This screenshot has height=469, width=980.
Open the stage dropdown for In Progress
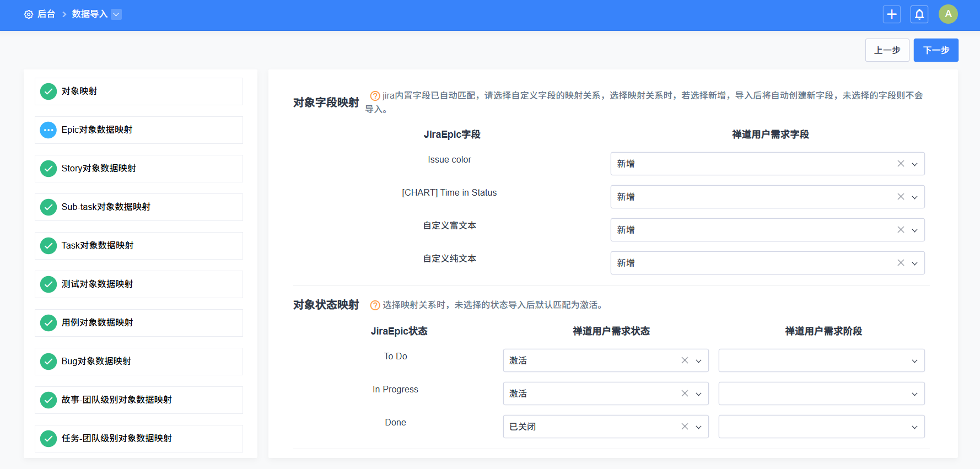pyautogui.click(x=821, y=393)
